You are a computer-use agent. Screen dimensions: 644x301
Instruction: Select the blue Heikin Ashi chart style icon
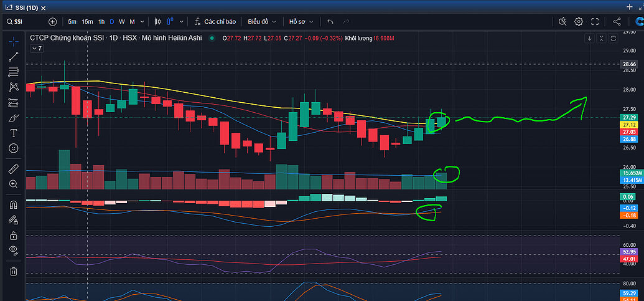tap(170, 22)
